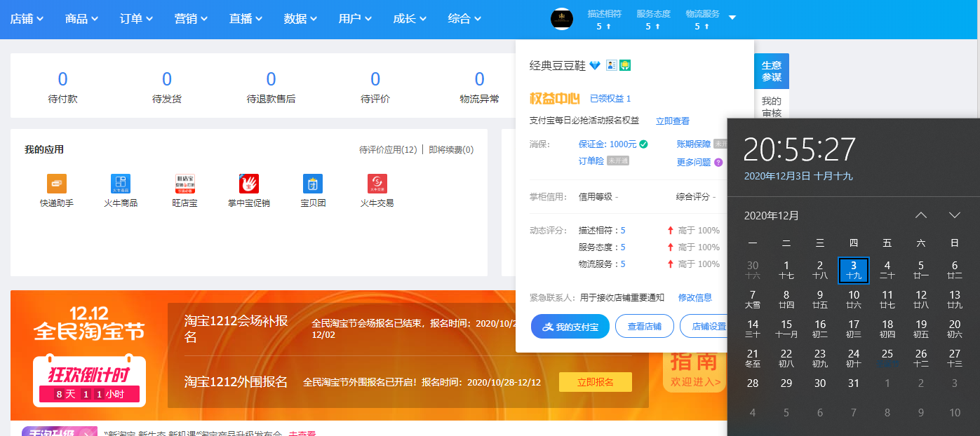980x436 pixels.
Task: Open 待退款售后 orders
Action: [x=271, y=88]
